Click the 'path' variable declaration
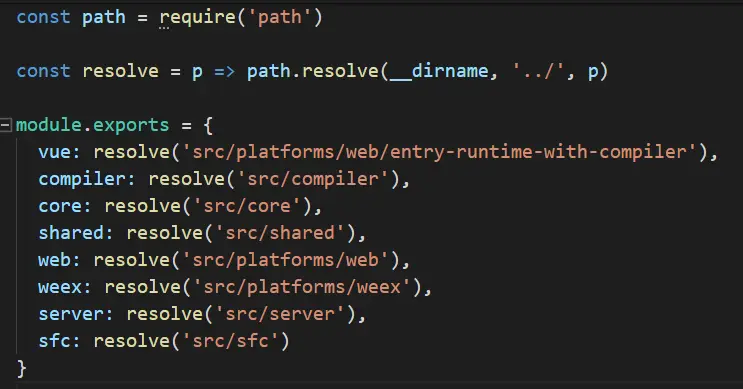The image size is (743, 389). pyautogui.click(x=104, y=18)
